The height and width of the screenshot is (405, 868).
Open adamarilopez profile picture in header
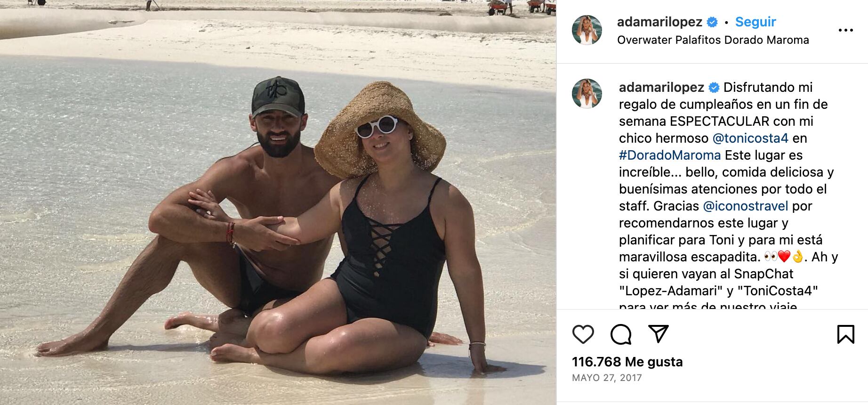(x=587, y=30)
